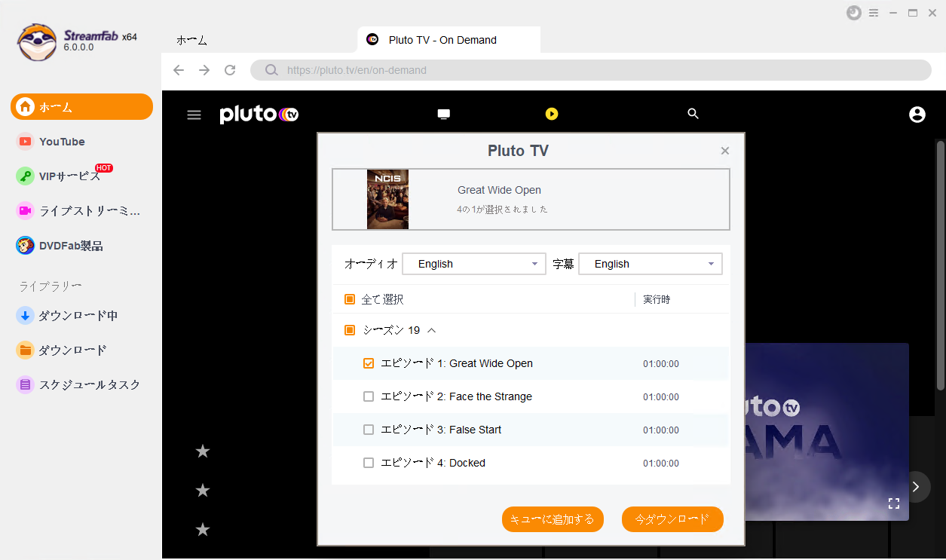Open the StreamFab settings menu icon
Screen dimensions: 946x560
tap(874, 13)
